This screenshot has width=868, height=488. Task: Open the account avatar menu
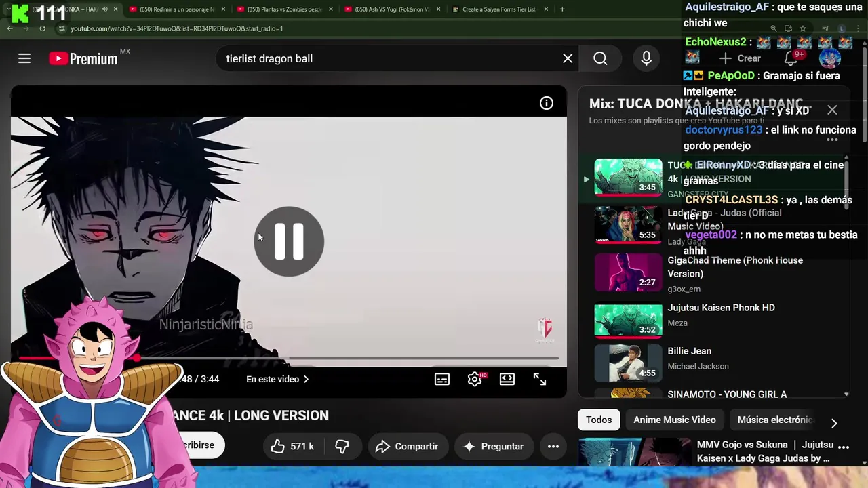pos(830,58)
